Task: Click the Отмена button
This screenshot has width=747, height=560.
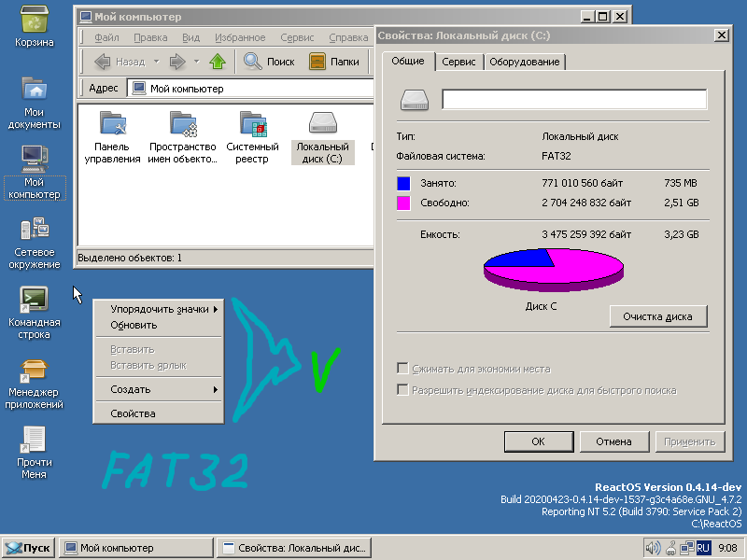Action: pos(614,441)
